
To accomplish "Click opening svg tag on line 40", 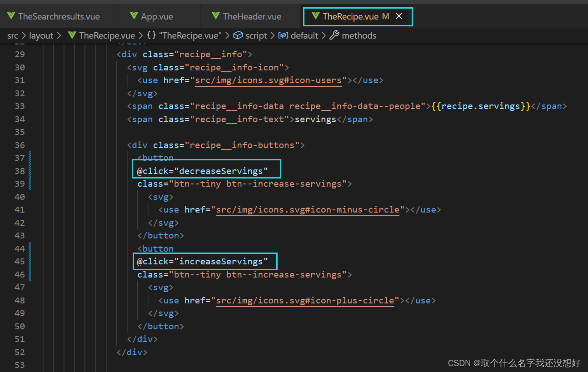I will (x=161, y=197).
